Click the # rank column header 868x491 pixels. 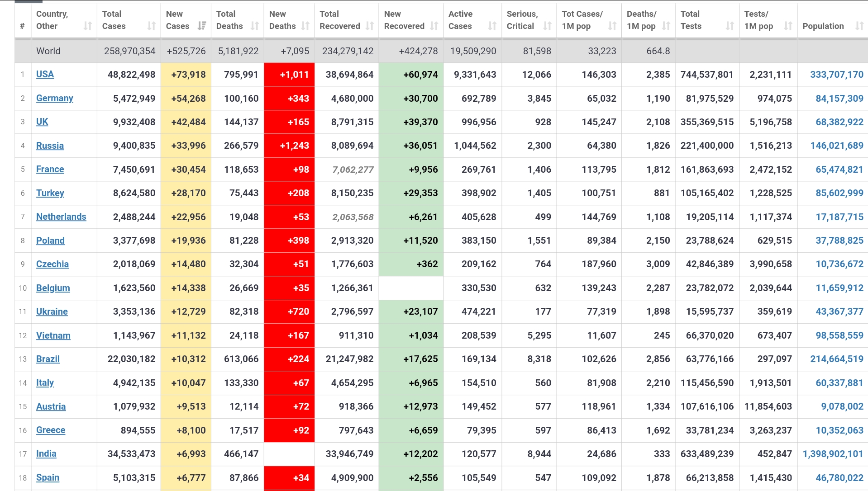22,26
